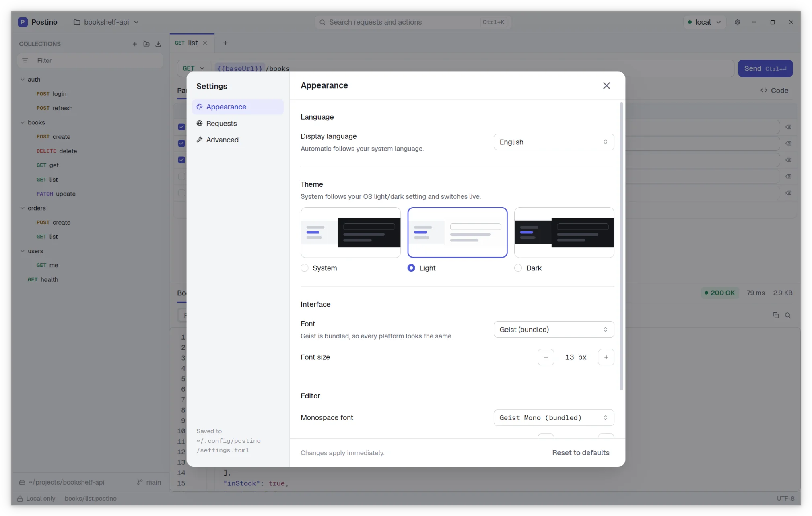Increase font size with the plus button

(606, 357)
